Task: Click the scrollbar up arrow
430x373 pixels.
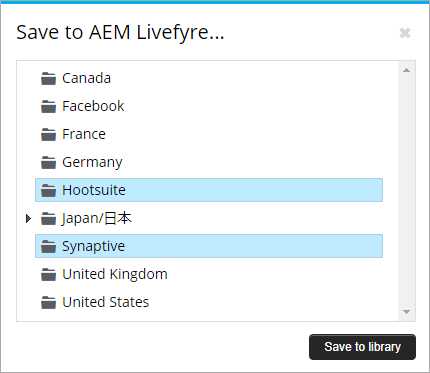Action: (x=406, y=70)
